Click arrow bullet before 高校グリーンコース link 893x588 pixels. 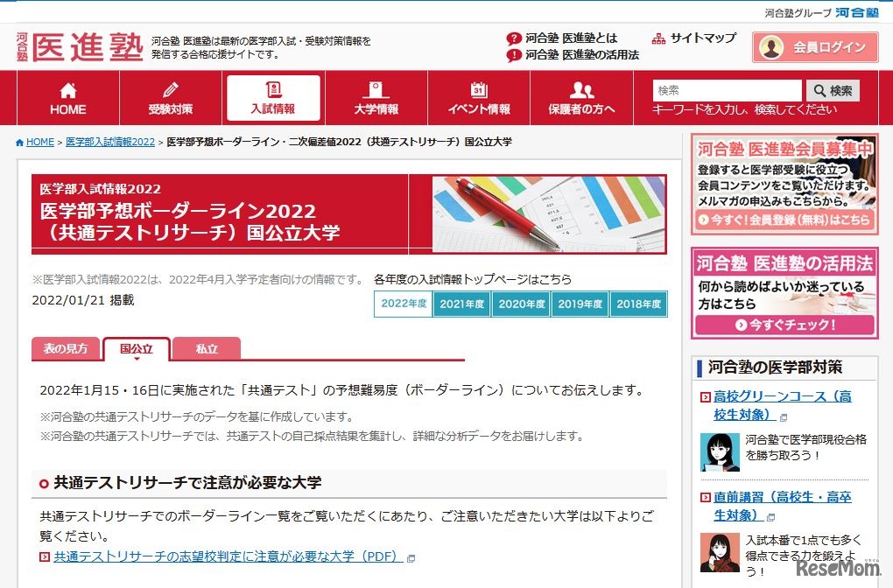tap(705, 397)
